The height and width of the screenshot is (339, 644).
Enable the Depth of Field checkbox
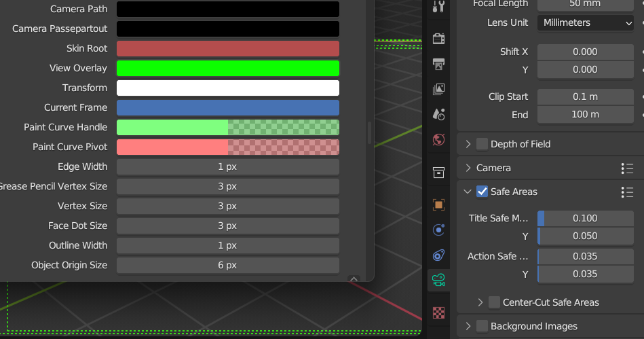[x=482, y=144]
